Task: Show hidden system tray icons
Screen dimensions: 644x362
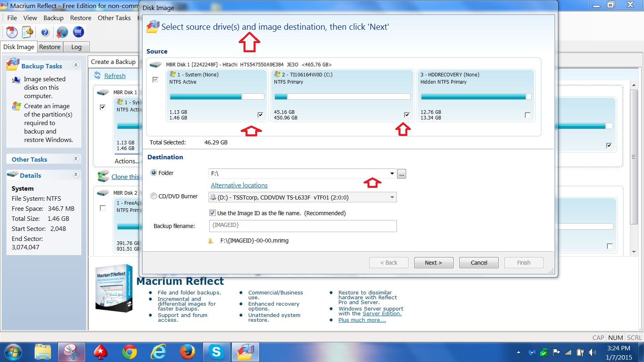Action: coord(518,352)
